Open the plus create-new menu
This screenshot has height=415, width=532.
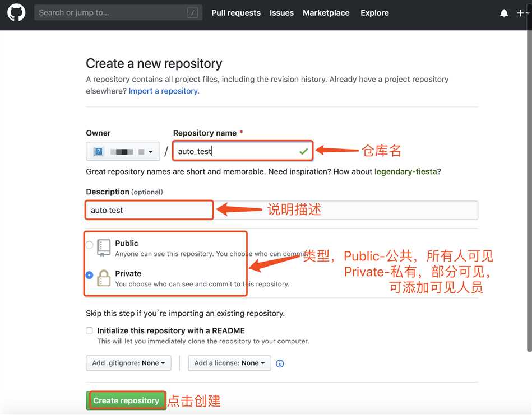[522, 13]
